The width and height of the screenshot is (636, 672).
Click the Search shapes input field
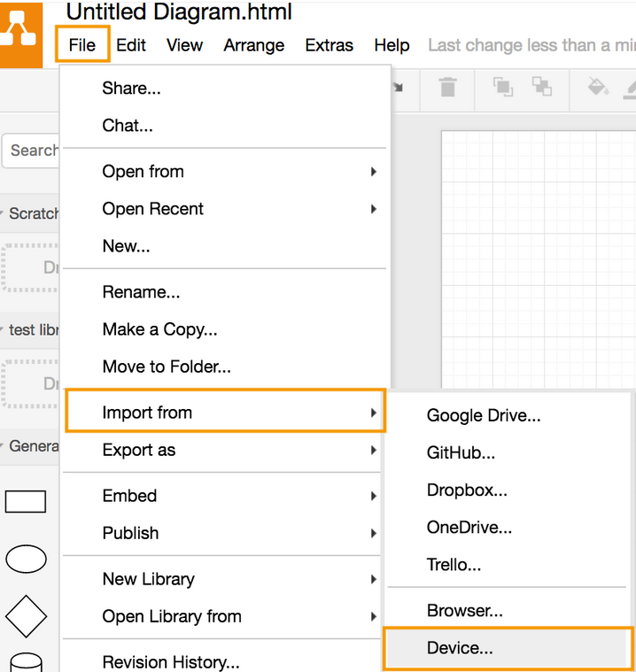30,151
